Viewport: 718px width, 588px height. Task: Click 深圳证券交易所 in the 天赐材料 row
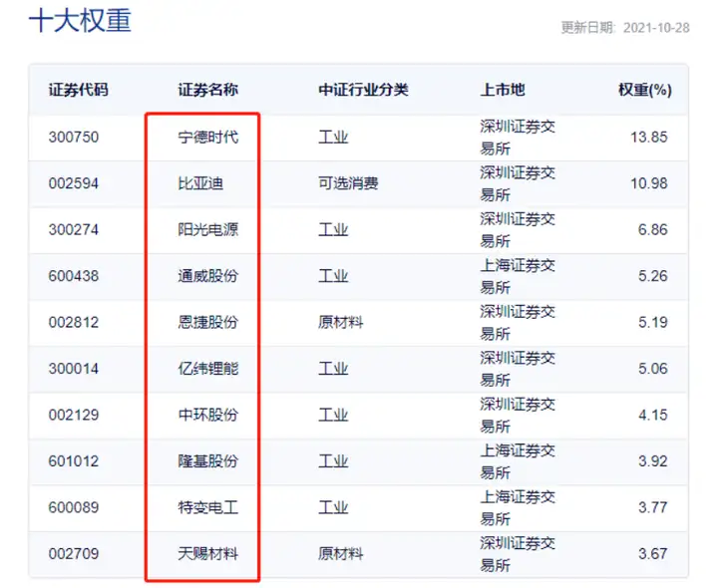click(x=518, y=554)
